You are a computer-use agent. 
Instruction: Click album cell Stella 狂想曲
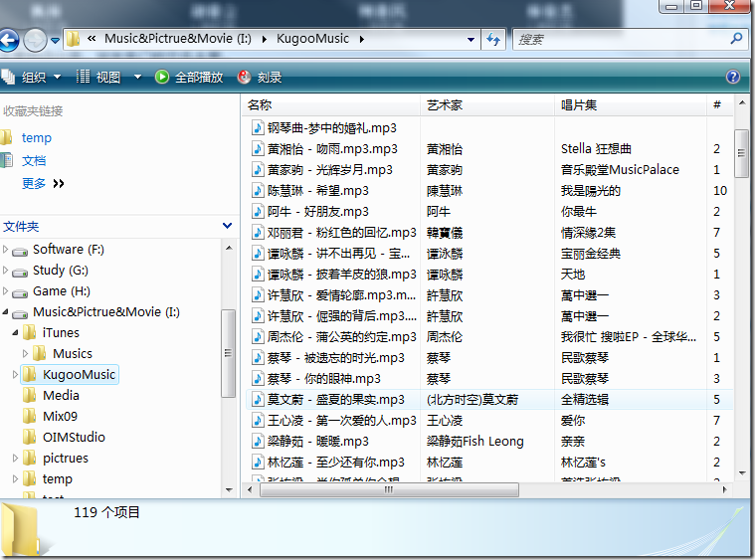click(596, 149)
